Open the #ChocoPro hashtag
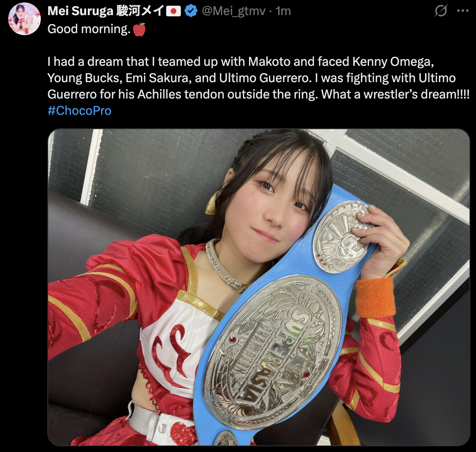Screen dimensions: 476x452 80,111
